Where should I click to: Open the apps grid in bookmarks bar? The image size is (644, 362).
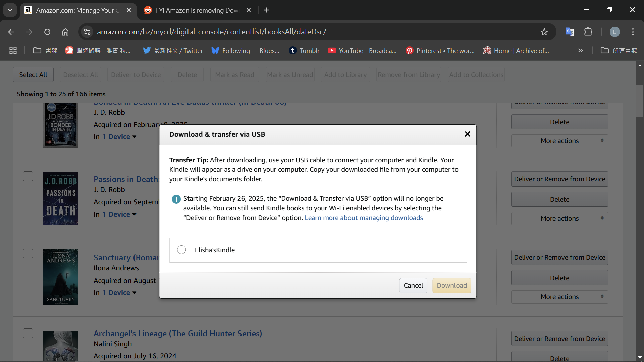coord(13,51)
